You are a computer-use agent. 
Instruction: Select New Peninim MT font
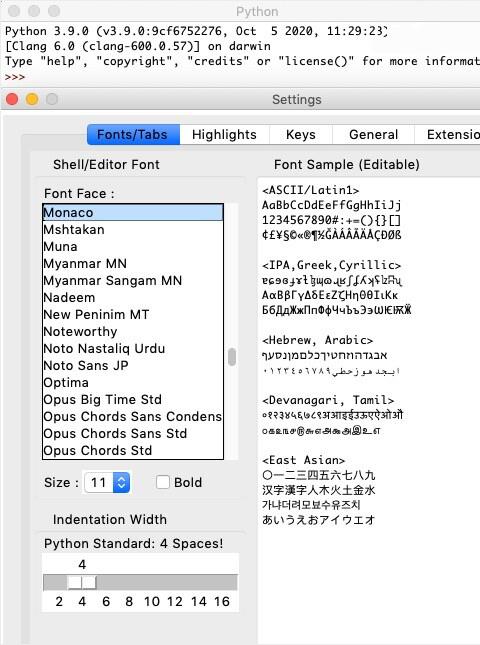(133, 314)
